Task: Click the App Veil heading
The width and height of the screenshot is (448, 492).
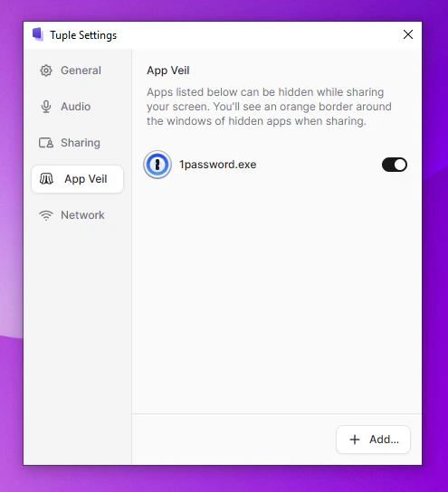Action: pos(168,71)
